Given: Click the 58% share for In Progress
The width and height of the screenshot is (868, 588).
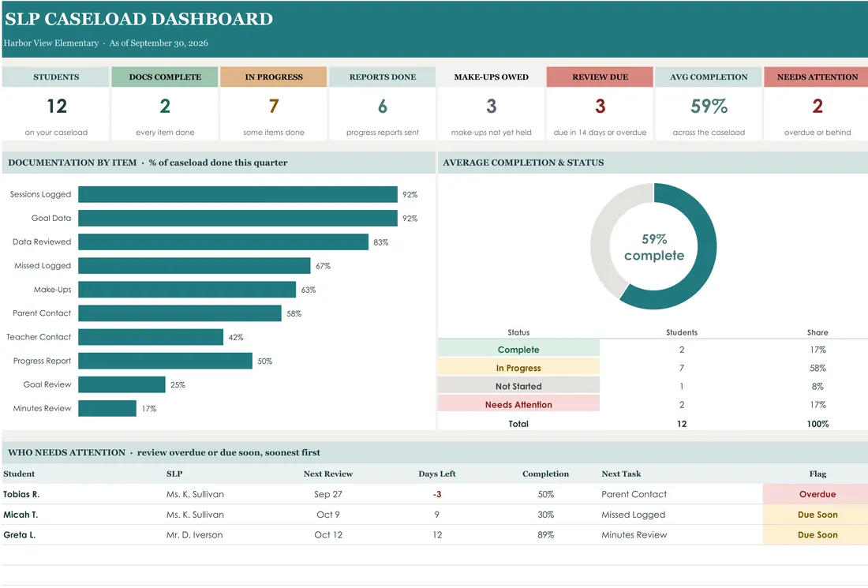Looking at the screenshot, I should pos(817,369).
